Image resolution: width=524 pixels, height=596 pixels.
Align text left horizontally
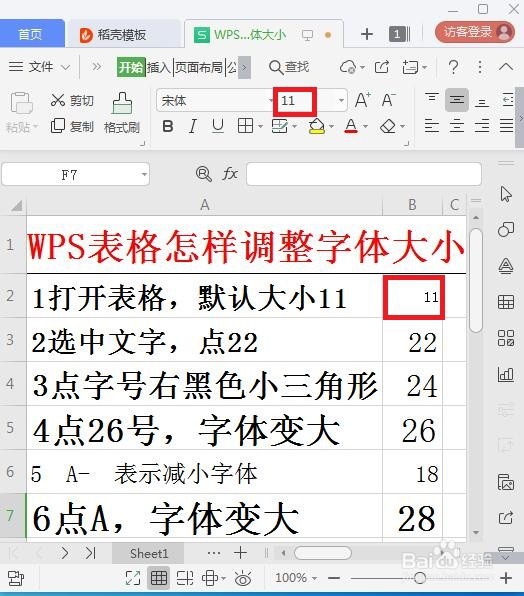click(432, 126)
